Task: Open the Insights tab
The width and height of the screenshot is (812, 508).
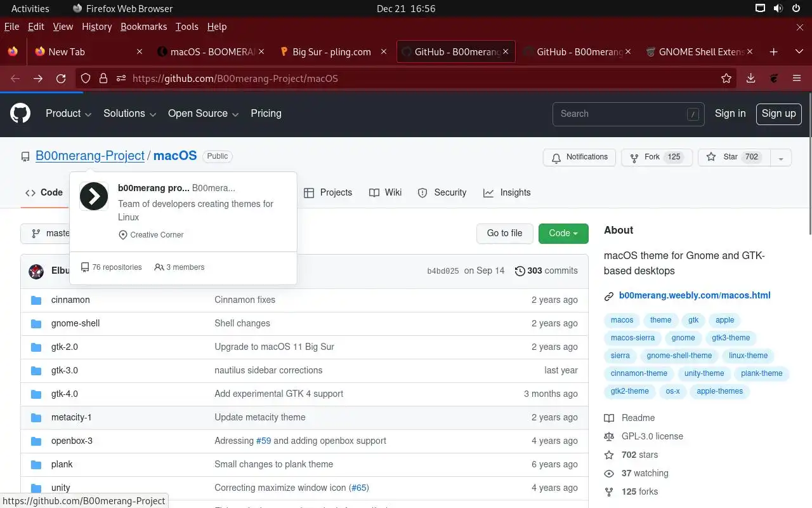Action: point(507,192)
